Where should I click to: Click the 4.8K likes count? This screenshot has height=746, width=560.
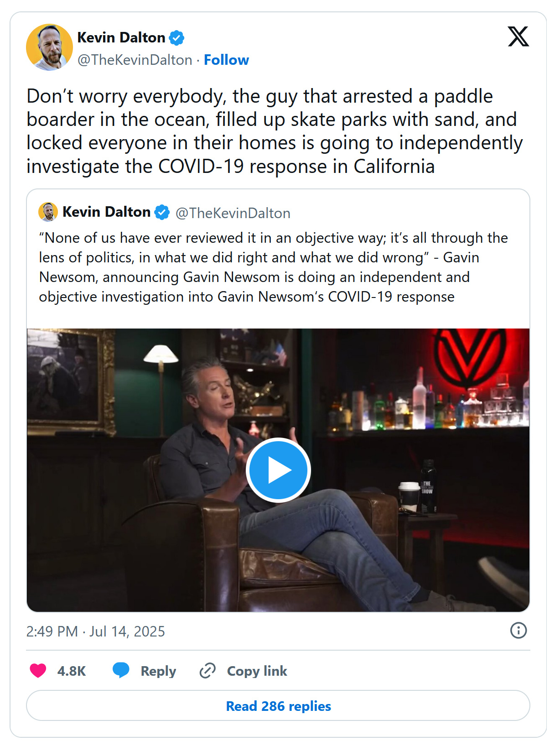coord(72,671)
